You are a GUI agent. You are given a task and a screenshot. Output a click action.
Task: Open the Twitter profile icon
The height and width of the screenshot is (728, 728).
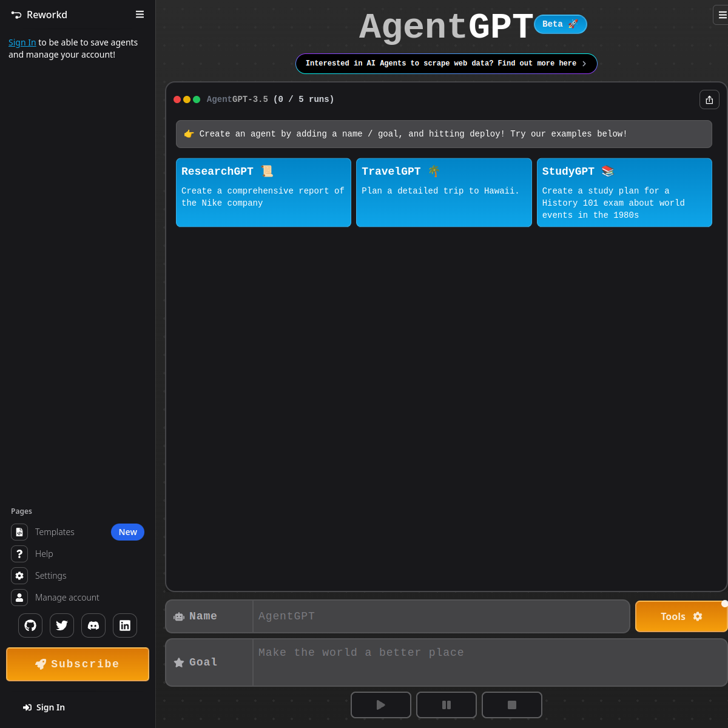click(62, 625)
